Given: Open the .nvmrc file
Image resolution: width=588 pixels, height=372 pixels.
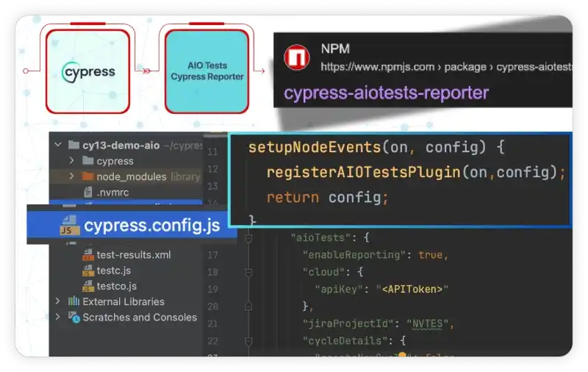Looking at the screenshot, I should click(112, 193).
